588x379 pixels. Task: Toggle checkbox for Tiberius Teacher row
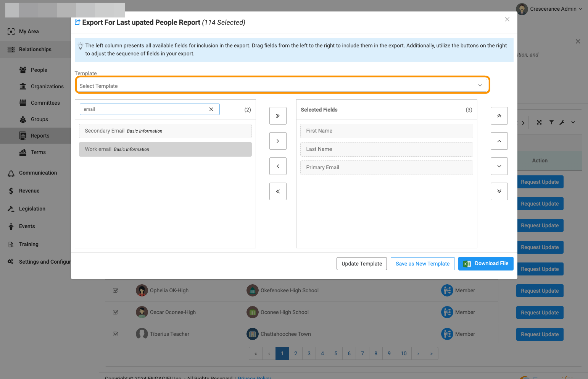[116, 334]
